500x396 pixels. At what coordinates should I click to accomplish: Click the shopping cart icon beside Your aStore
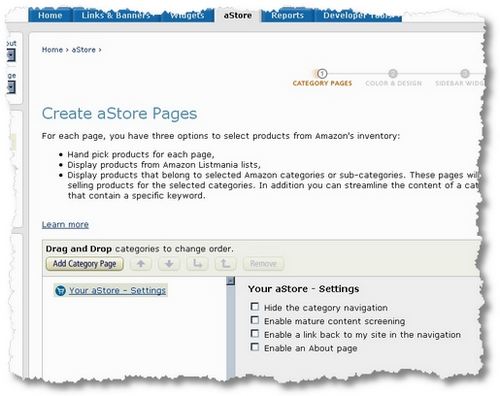pyautogui.click(x=60, y=291)
